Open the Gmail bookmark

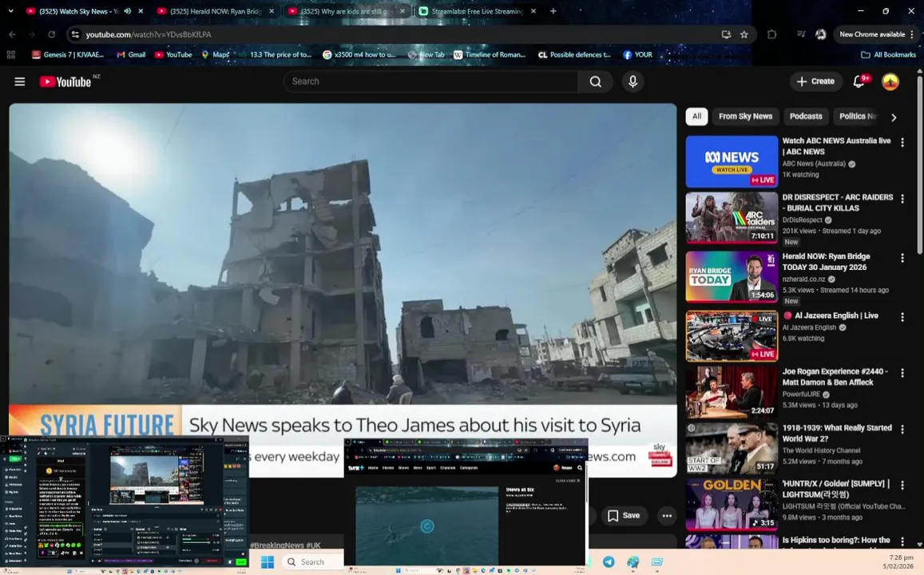(131, 54)
